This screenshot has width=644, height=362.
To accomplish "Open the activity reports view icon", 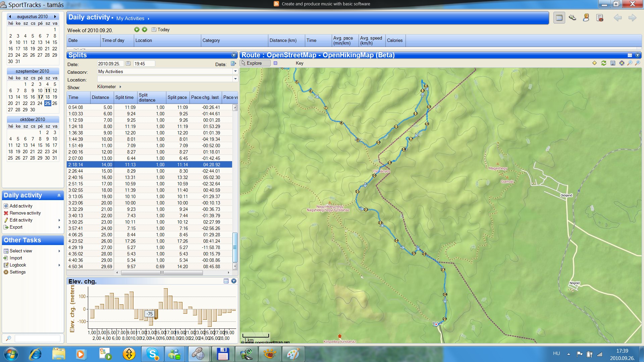I will pyautogui.click(x=600, y=18).
